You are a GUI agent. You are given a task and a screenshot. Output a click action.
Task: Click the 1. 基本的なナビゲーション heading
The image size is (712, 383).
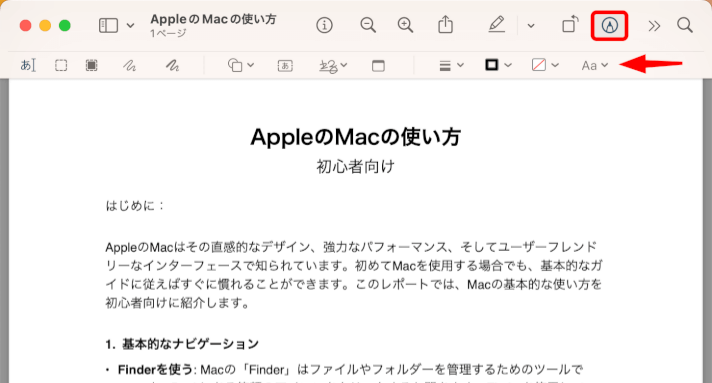pyautogui.click(x=182, y=344)
